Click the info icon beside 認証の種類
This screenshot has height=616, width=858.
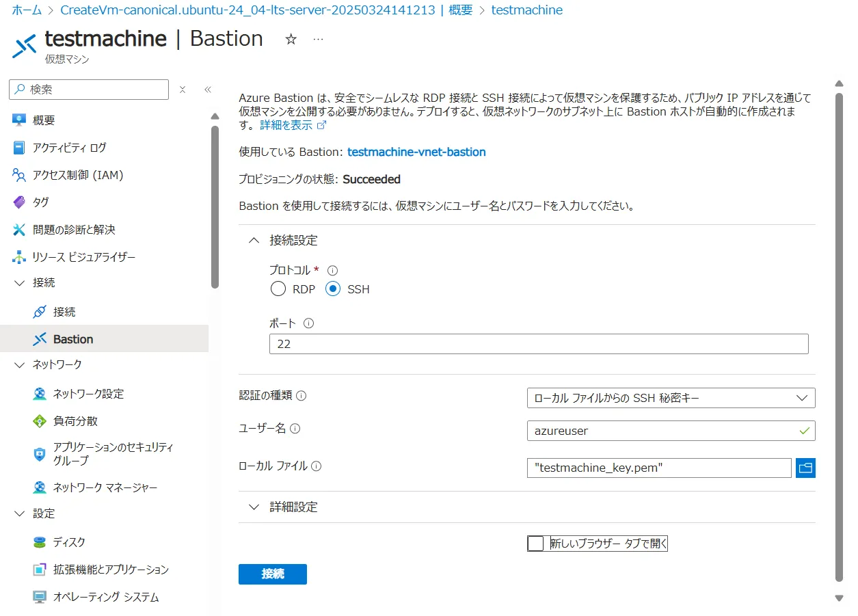tap(301, 395)
